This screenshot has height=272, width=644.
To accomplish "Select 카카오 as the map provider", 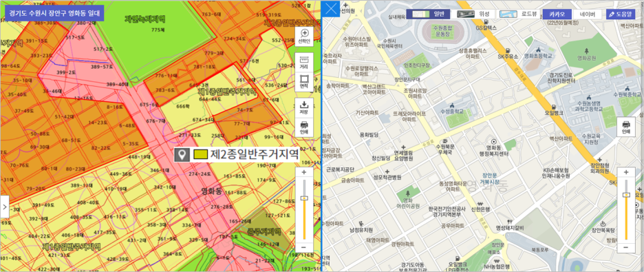I will 557,14.
